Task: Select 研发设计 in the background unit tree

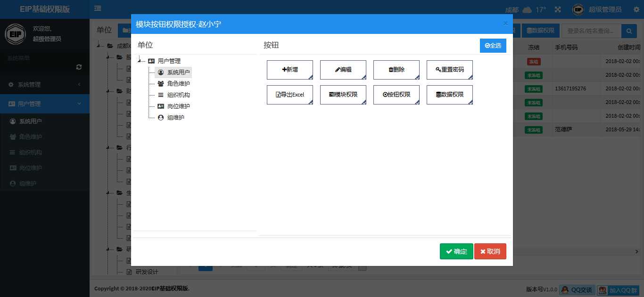Action: point(147,272)
